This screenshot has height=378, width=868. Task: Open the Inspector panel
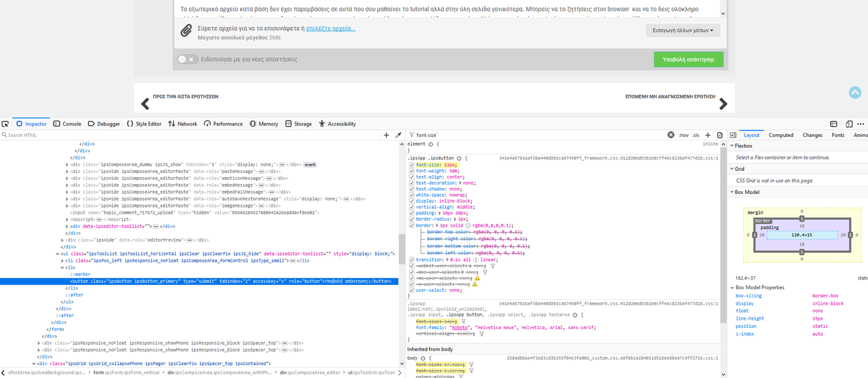[x=31, y=124]
